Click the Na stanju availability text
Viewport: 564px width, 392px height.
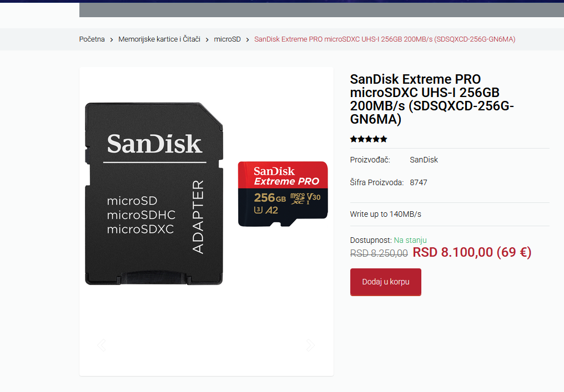click(x=410, y=240)
